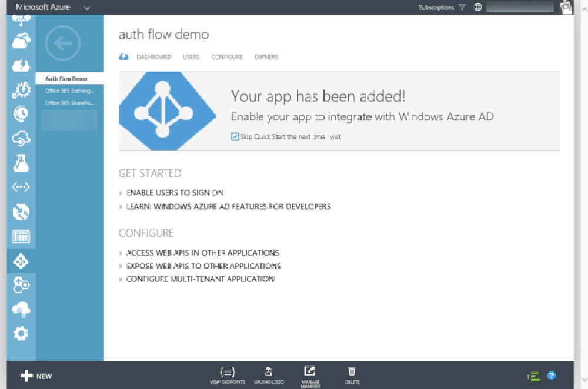
Task: Switch to the Owners tab
Action: [x=266, y=57]
